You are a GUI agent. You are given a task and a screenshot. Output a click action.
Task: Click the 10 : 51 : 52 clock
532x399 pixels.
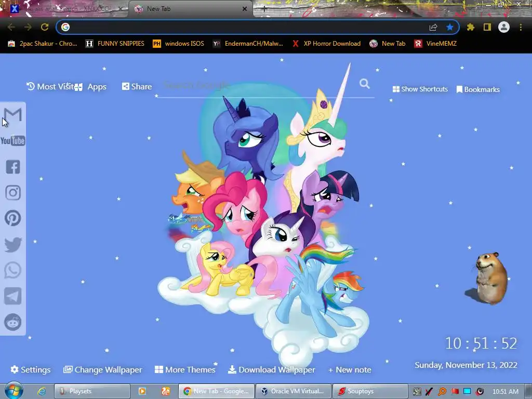tap(481, 343)
